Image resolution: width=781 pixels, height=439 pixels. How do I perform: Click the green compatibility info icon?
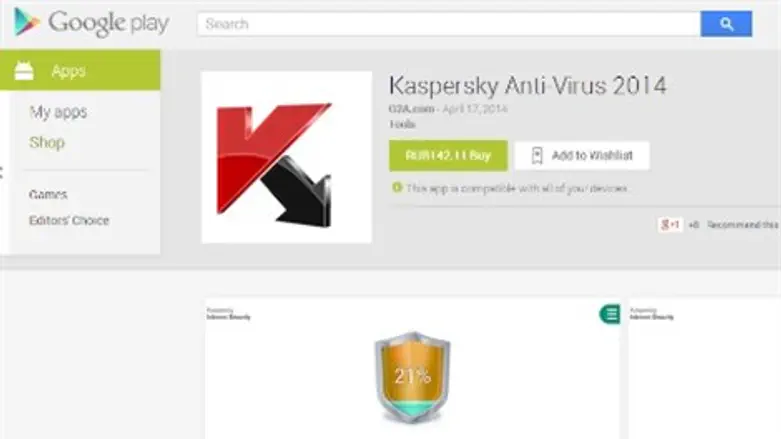[x=397, y=187]
